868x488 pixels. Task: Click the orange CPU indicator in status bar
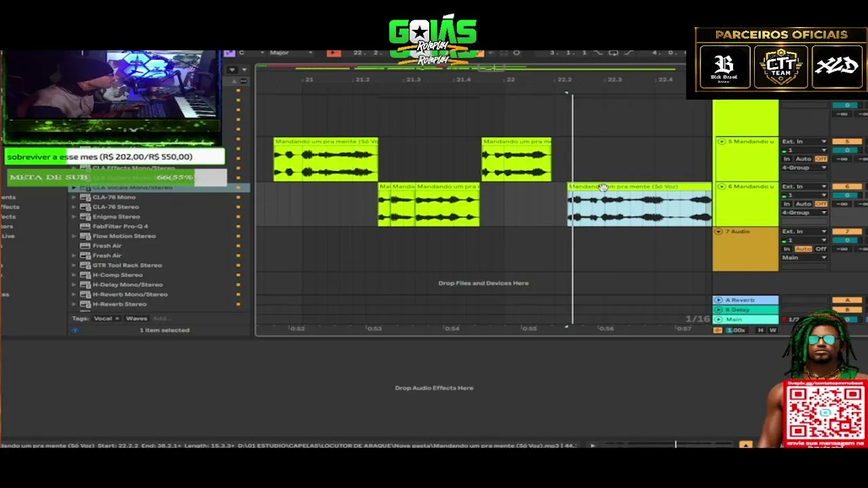(745, 445)
